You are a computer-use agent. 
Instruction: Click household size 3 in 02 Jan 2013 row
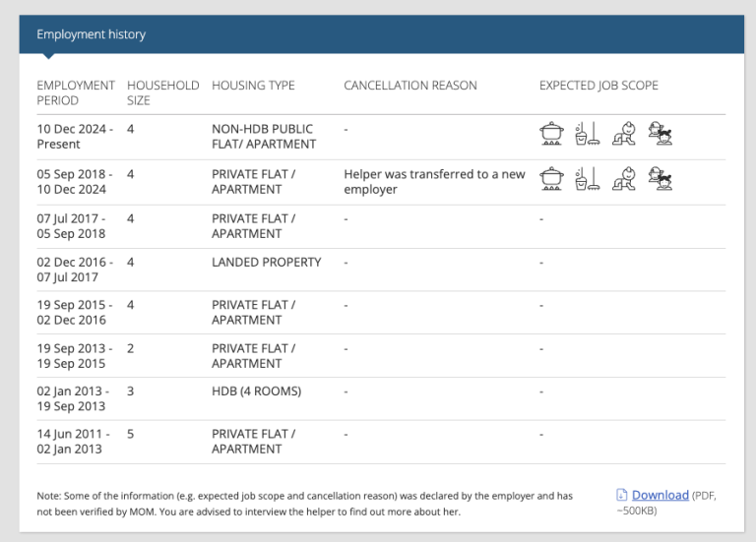point(130,391)
